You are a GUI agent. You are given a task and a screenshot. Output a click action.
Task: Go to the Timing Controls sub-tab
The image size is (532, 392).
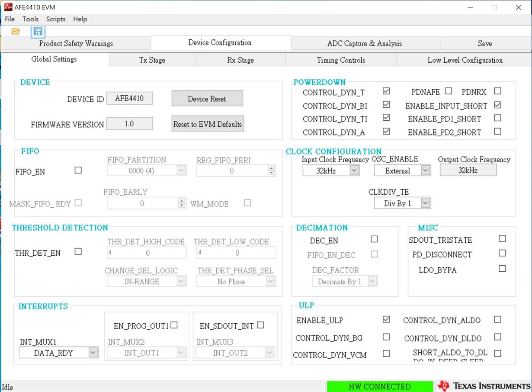click(341, 60)
